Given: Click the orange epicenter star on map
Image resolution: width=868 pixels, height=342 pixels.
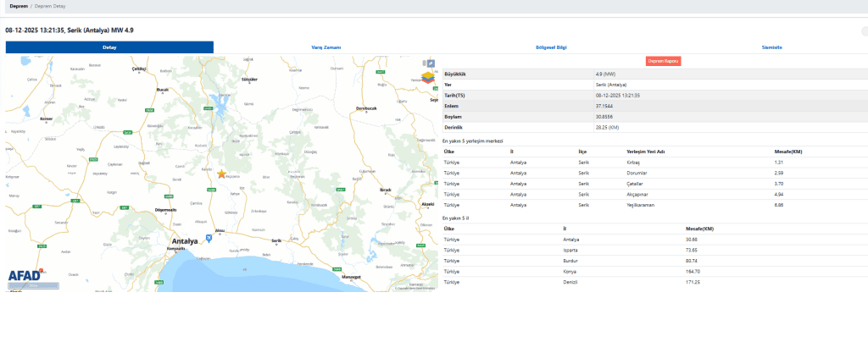Looking at the screenshot, I should pyautogui.click(x=222, y=174).
